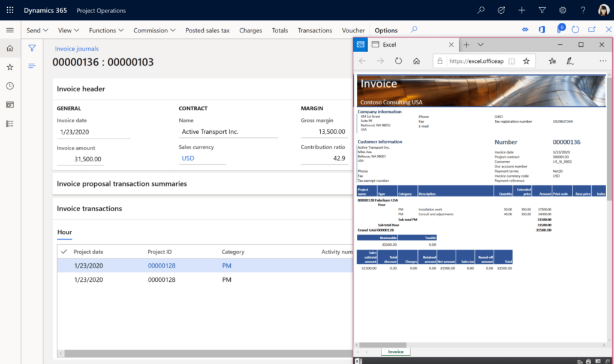
Task: Toggle the filter pane funnel icon
Action: tap(32, 47)
